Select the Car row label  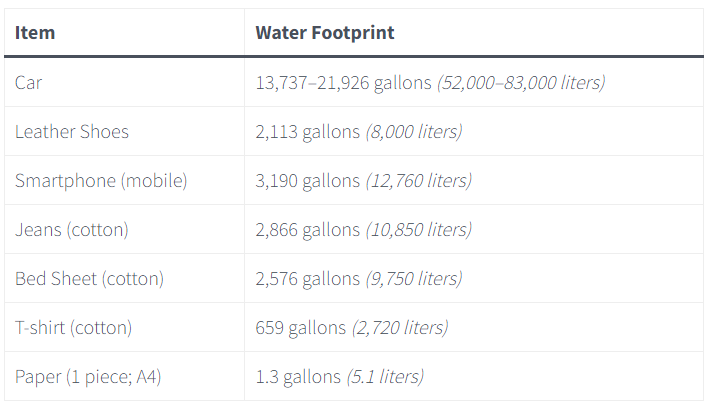click(x=29, y=83)
